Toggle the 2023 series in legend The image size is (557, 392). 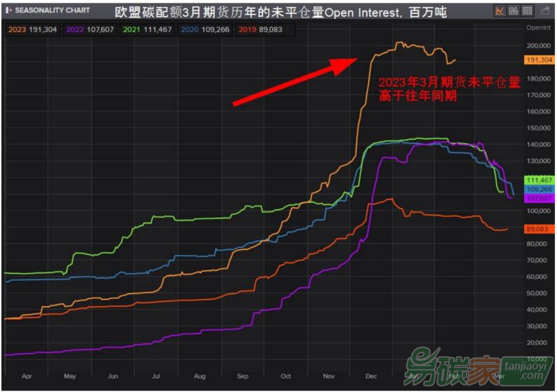[32, 31]
